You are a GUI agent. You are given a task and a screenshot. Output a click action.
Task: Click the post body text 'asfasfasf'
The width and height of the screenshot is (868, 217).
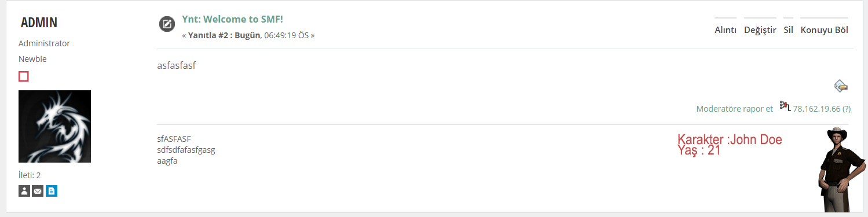point(177,65)
